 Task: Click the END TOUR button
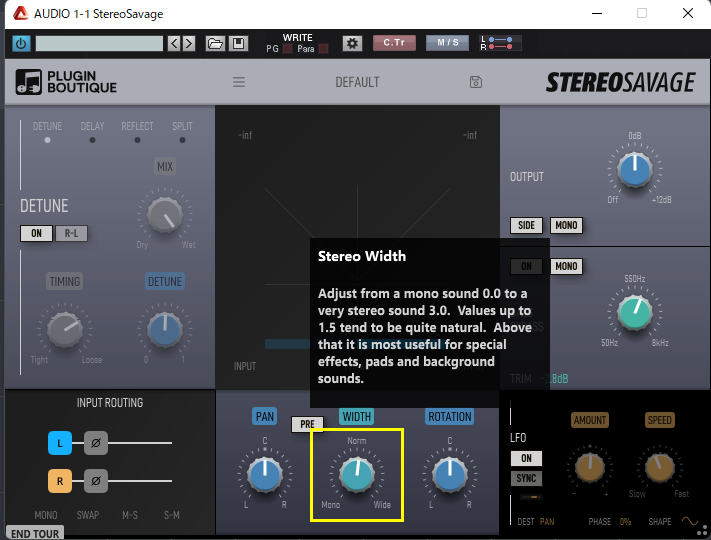(x=35, y=533)
